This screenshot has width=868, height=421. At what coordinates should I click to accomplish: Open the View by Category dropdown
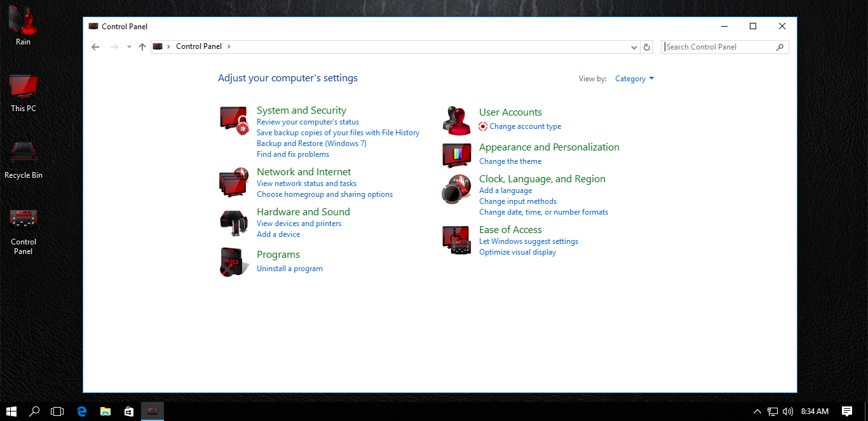(635, 79)
